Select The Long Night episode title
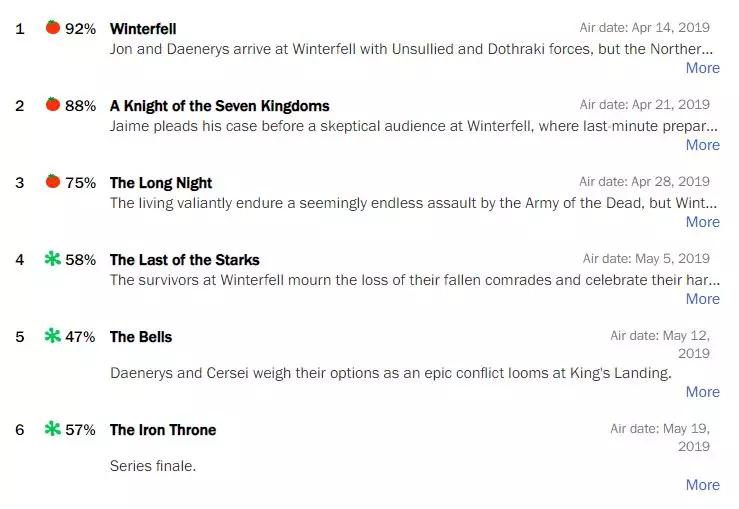The image size is (739, 509). tap(161, 183)
